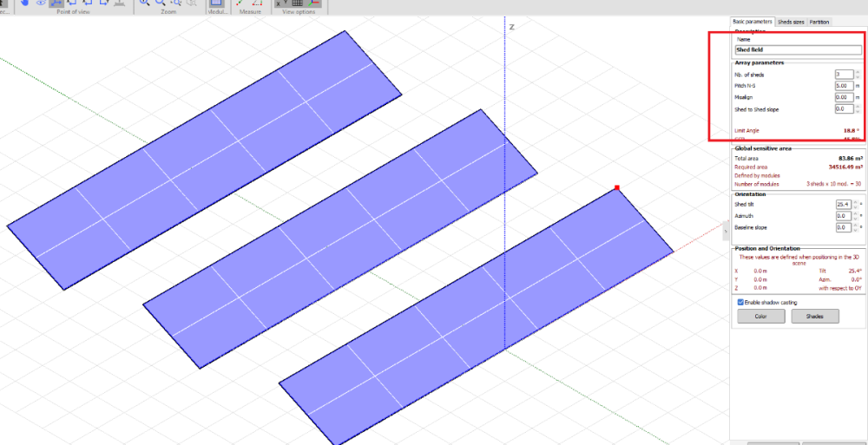Click the zoom in magnifier
This screenshot has height=445, width=868.
(x=145, y=3)
